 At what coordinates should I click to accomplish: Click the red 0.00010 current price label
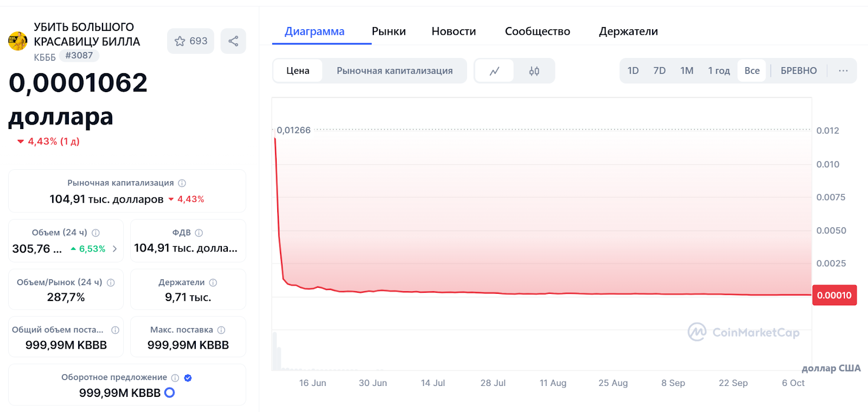834,295
